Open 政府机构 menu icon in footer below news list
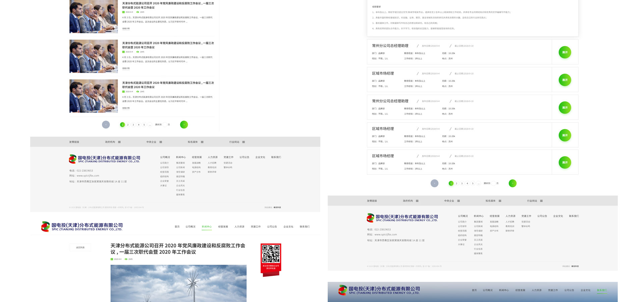 tap(119, 142)
